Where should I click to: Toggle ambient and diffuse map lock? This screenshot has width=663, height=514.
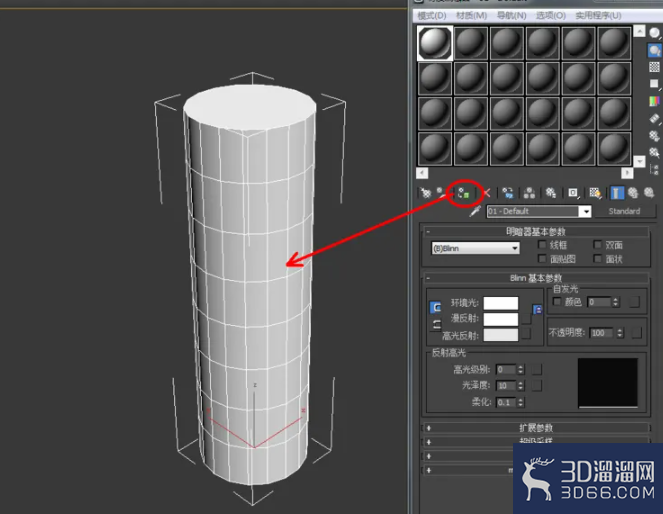click(x=537, y=309)
